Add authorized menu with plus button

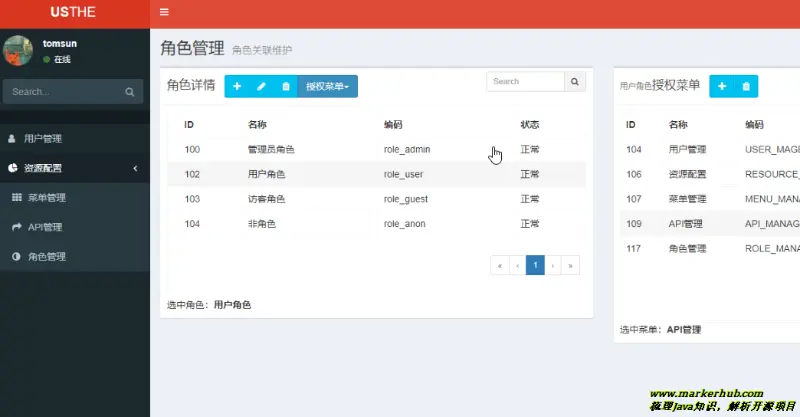pyautogui.click(x=722, y=86)
